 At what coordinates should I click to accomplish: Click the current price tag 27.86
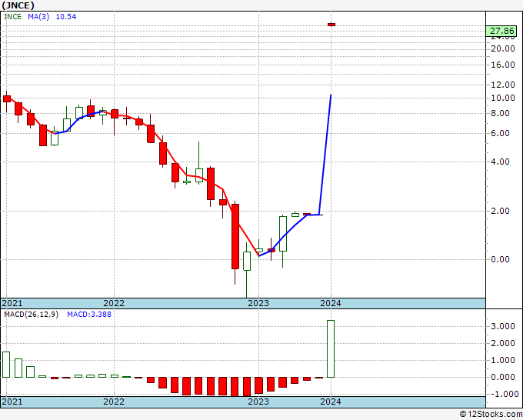pyautogui.click(x=501, y=31)
